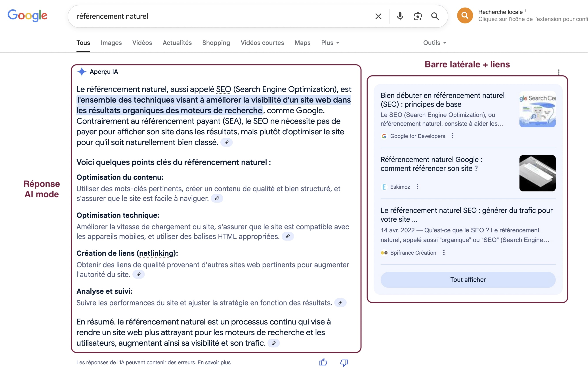The width and height of the screenshot is (588, 374).
Task: Click the Google Search Central thumbnail image
Action: click(x=537, y=109)
